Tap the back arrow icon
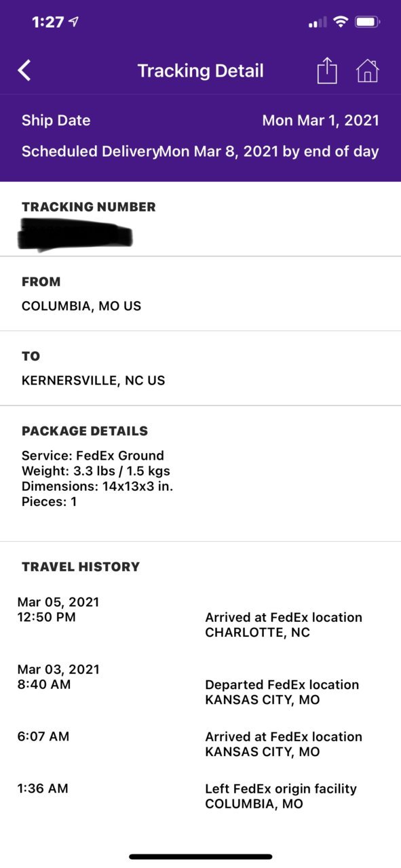This screenshot has height=868, width=401. pyautogui.click(x=24, y=71)
